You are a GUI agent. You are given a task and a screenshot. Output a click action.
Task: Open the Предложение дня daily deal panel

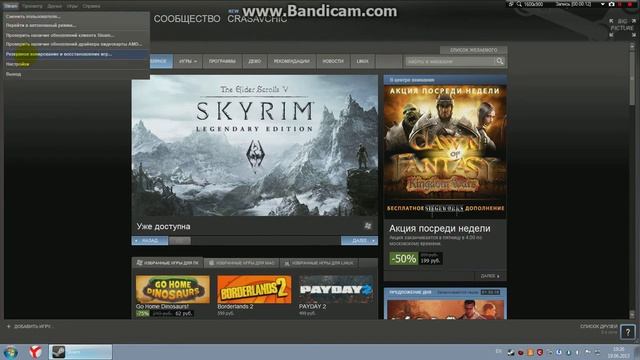[x=445, y=304]
